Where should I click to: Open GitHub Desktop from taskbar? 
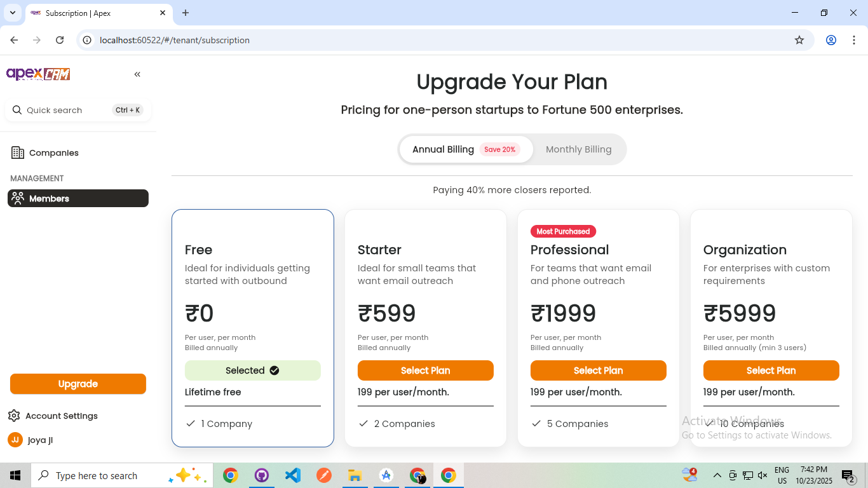pos(262,475)
